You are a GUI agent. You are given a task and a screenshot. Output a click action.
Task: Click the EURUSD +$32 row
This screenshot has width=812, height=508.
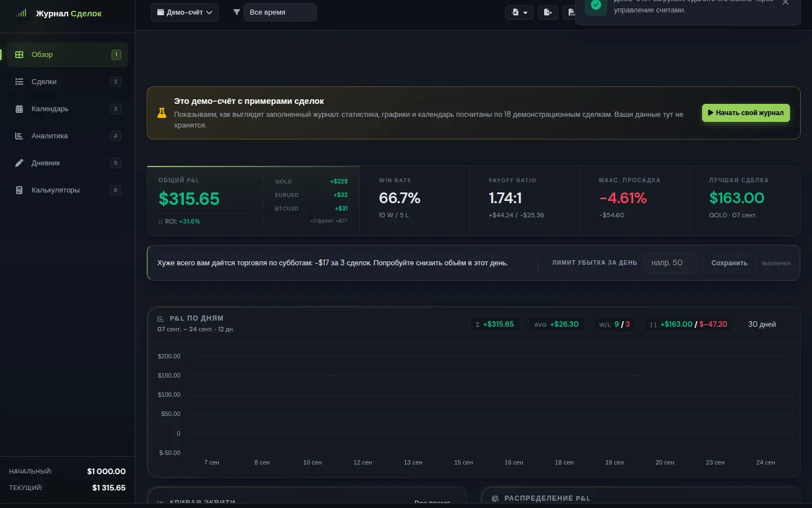[x=311, y=195]
